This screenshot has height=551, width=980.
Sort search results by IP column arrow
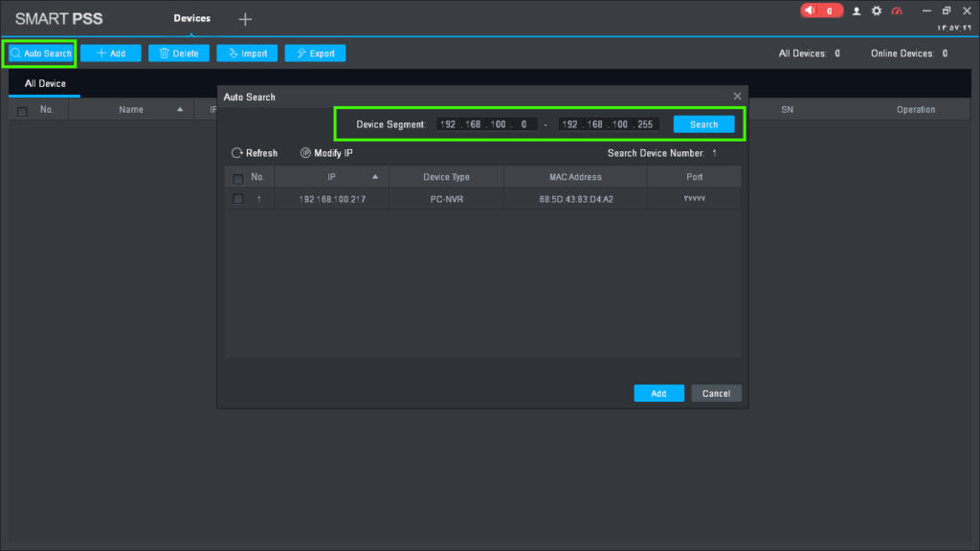coord(375,177)
